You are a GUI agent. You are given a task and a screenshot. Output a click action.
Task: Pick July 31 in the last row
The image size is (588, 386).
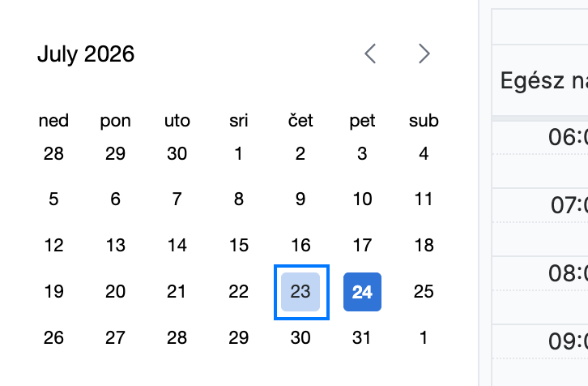(362, 337)
